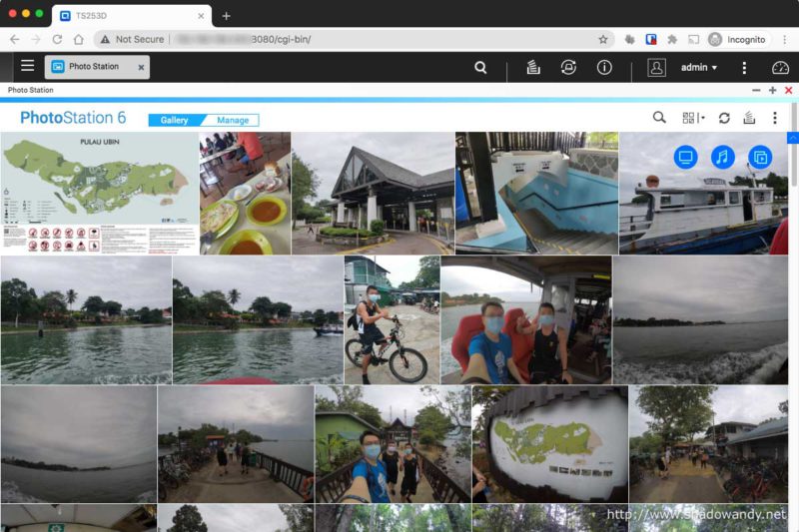This screenshot has height=532, width=799.
Task: Refresh the Photo Station gallery
Action: click(x=724, y=118)
